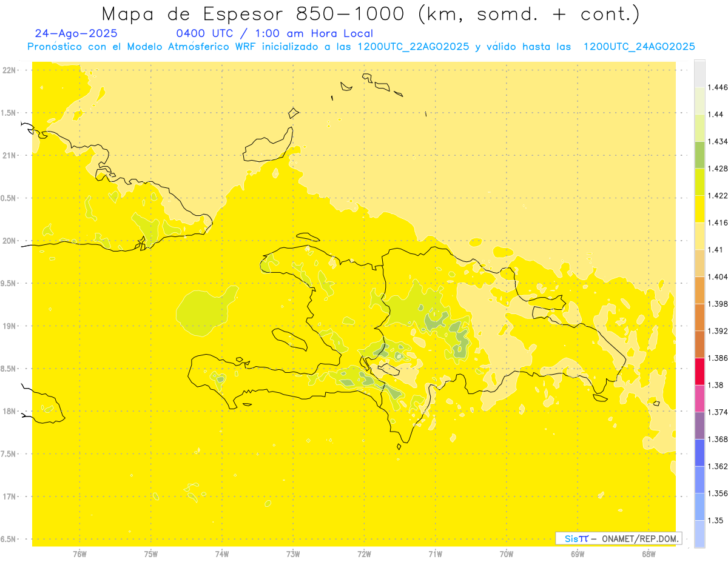The height and width of the screenshot is (562, 728).
Task: Click the '69W' longitude label
Action: click(578, 554)
